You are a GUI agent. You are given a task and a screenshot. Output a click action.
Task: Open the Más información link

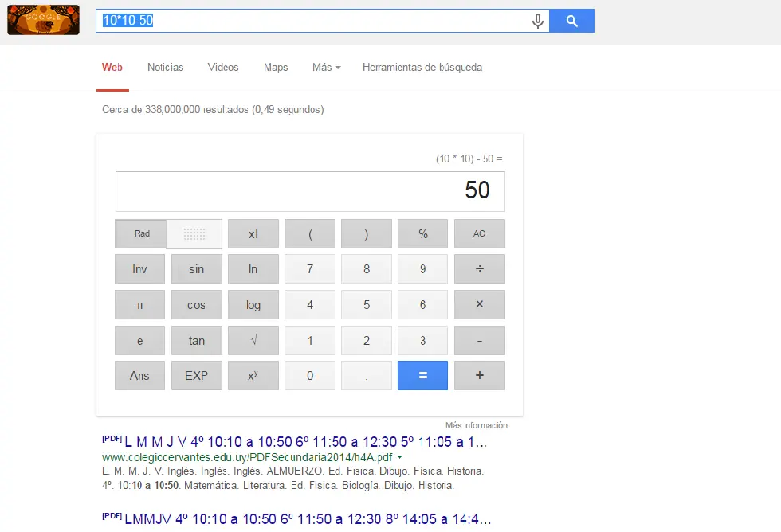pyautogui.click(x=477, y=425)
